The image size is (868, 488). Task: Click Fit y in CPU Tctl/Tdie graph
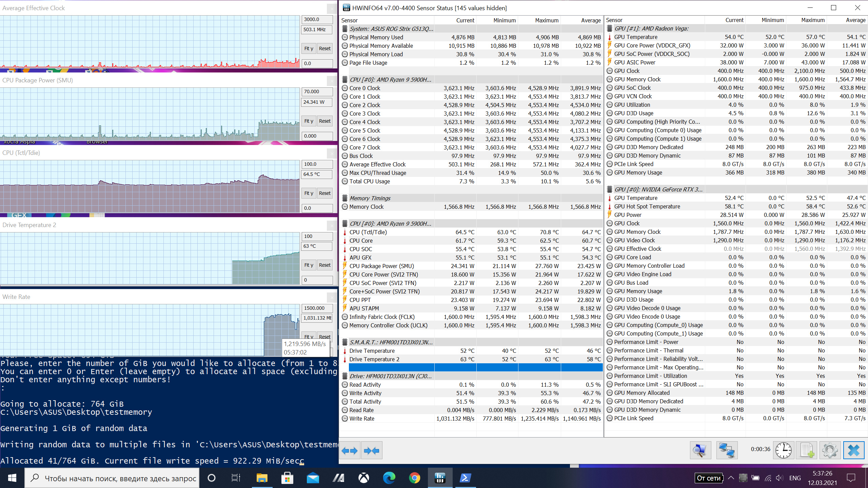(x=309, y=193)
